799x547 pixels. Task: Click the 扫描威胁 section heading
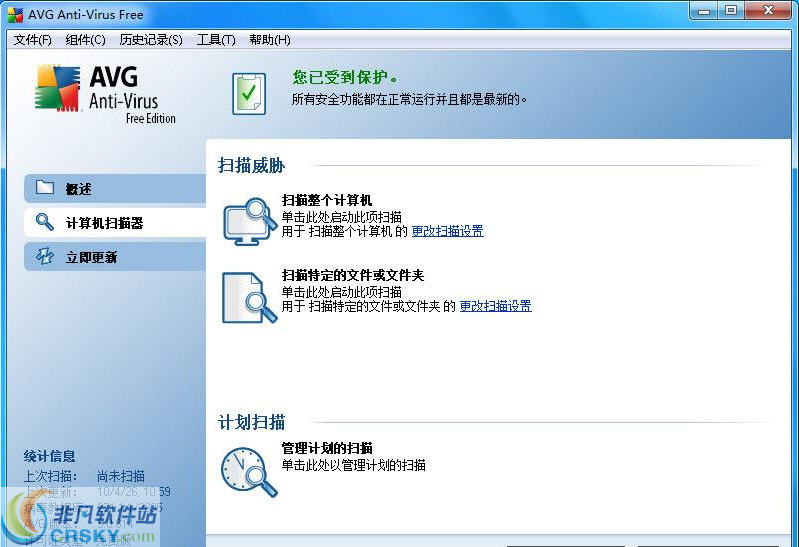tap(251, 166)
